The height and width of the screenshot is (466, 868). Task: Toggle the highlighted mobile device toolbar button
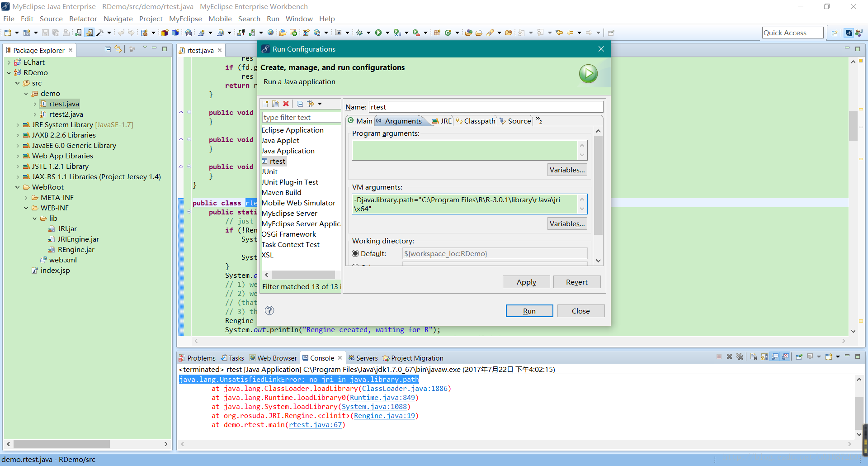tap(89, 33)
